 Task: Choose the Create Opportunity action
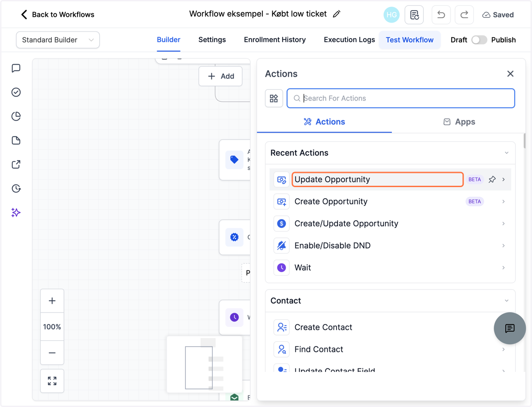(331, 202)
